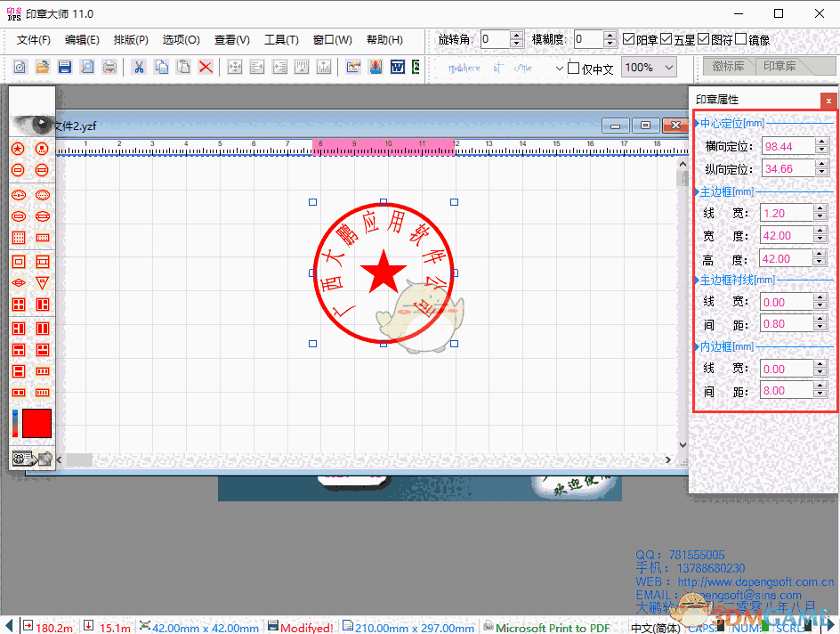Select the round star seal template
The width and height of the screenshot is (840, 634).
coord(18,148)
